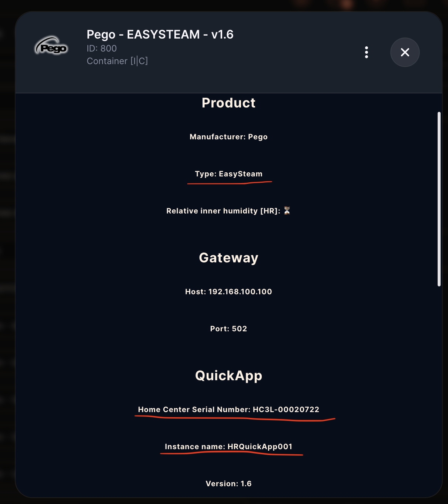Click the Product section heading
Screen dimensions: 448x504
pos(228,103)
